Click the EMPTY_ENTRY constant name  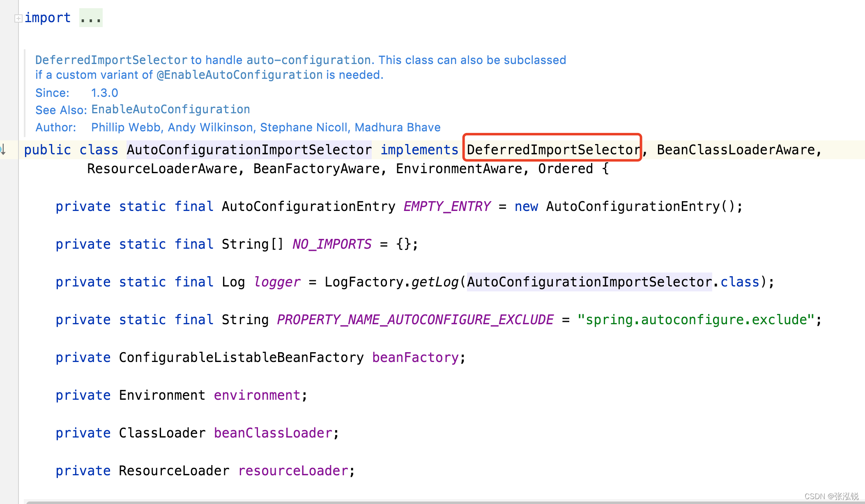click(447, 206)
